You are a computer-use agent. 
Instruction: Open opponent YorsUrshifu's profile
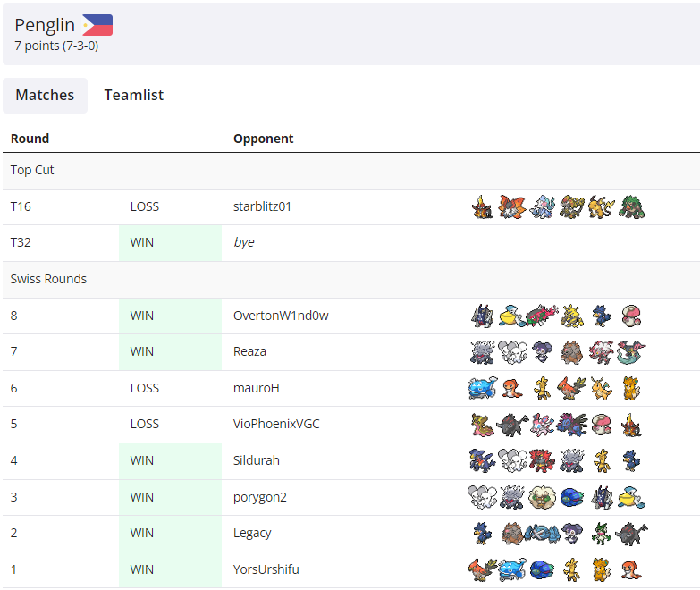[x=266, y=569]
